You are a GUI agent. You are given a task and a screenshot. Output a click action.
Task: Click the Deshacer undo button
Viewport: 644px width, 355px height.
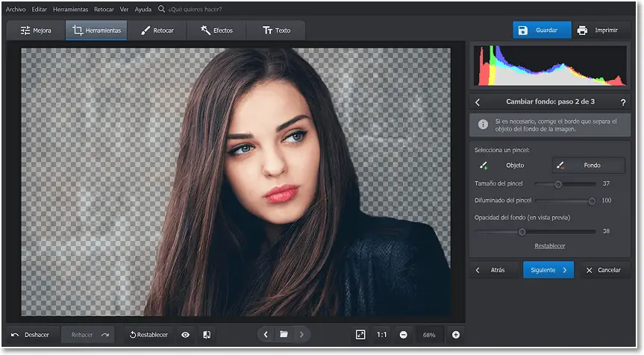point(31,335)
